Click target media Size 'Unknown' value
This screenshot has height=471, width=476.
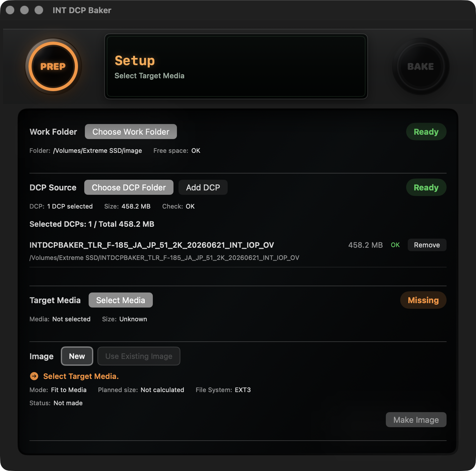click(x=133, y=319)
